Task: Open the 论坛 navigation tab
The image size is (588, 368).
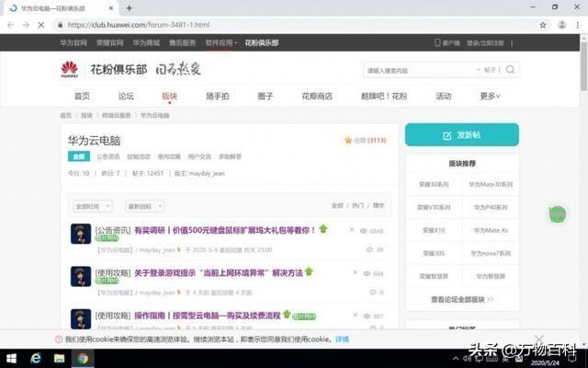Action: [x=126, y=96]
